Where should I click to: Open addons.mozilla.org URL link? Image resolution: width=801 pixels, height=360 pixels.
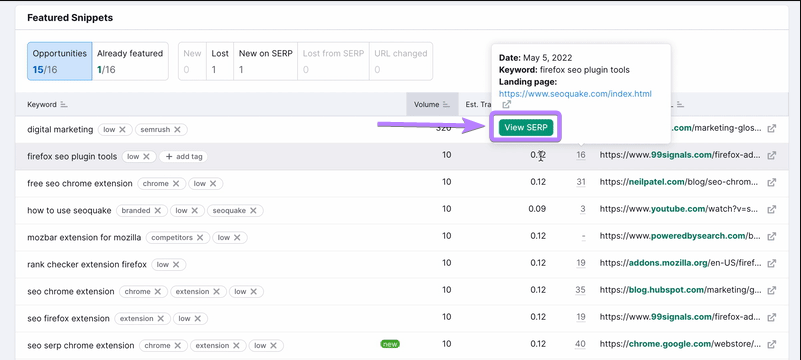click(681, 263)
